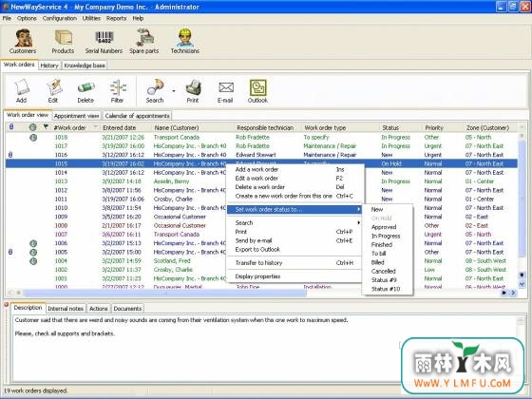Click the attachment paperclip column header icon
532x399 pixels.
[x=11, y=127]
